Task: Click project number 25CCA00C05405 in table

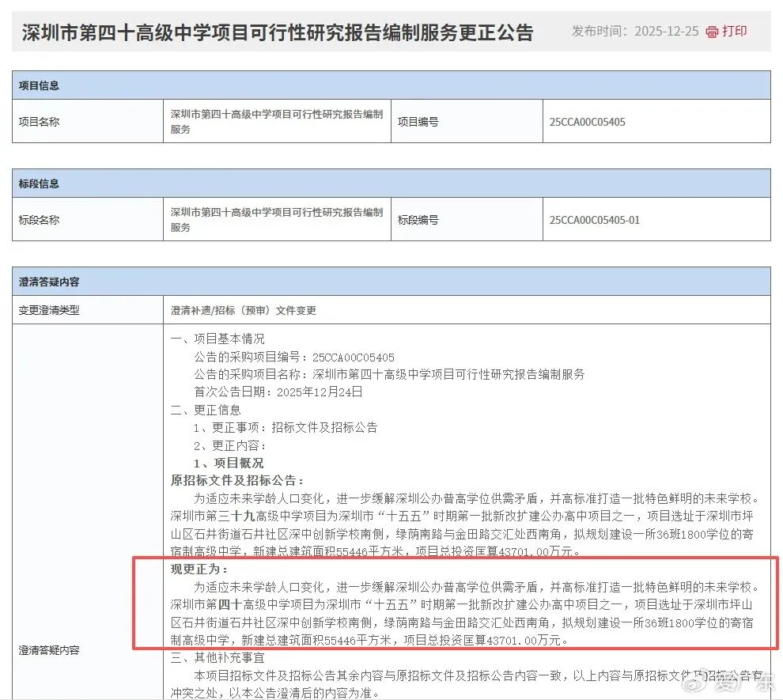Action: tap(587, 122)
